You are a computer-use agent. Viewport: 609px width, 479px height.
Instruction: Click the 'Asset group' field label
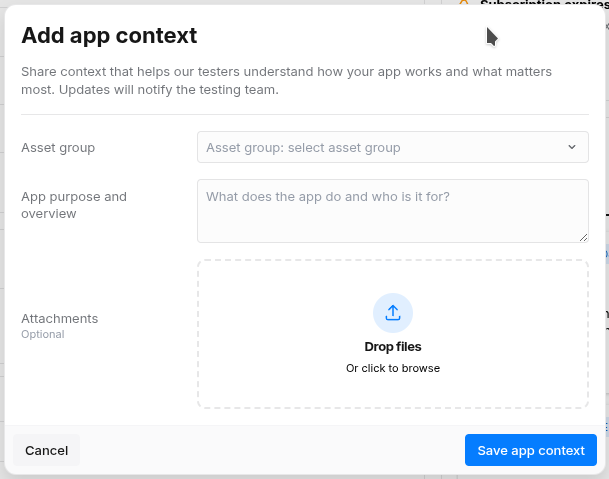pos(58,148)
